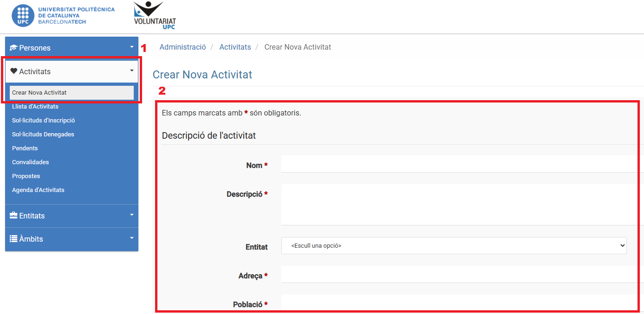Expand the Entitats section caret
This screenshot has height=314, width=644.
pos(131,215)
